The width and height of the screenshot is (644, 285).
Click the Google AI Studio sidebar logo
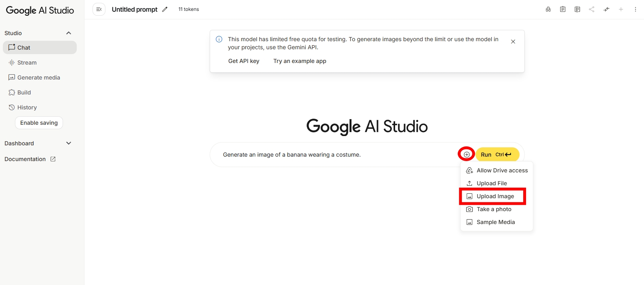tap(40, 10)
